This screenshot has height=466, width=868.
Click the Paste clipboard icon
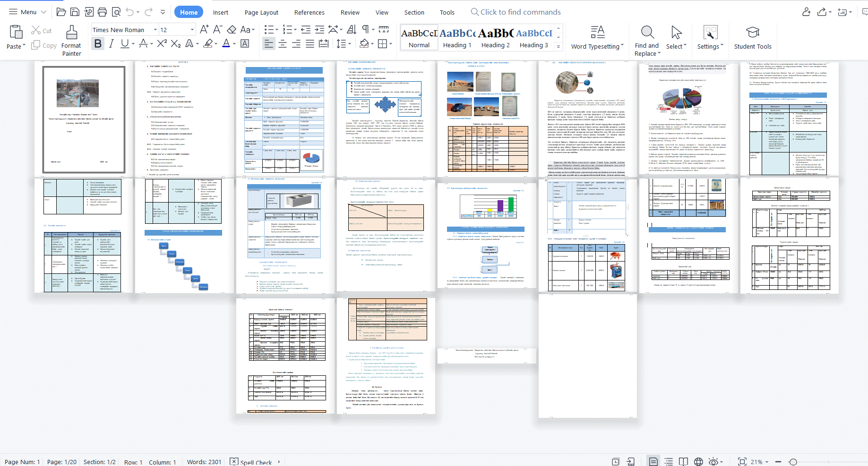coord(16,32)
